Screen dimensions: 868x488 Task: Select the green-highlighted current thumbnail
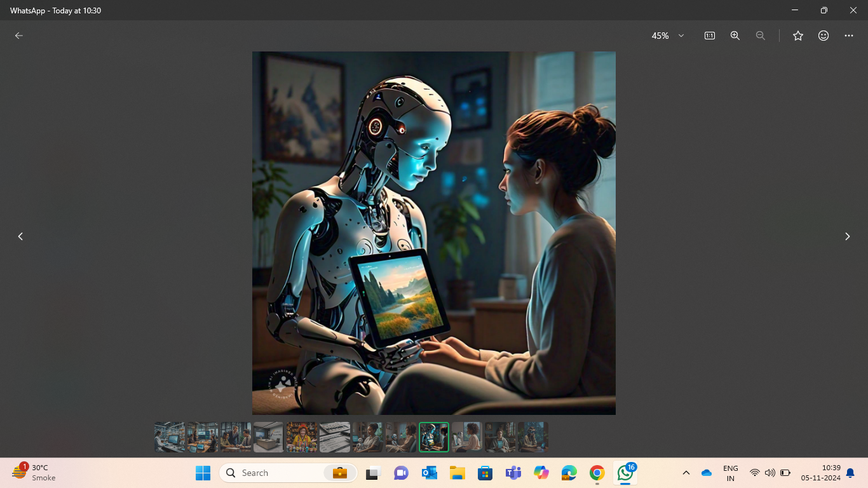434,437
